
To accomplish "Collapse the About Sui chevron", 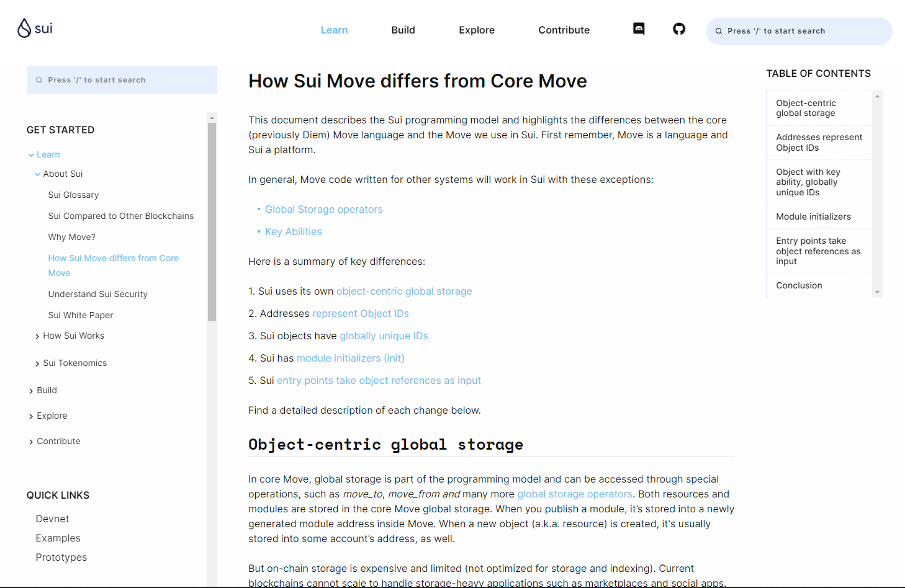I will [x=37, y=174].
